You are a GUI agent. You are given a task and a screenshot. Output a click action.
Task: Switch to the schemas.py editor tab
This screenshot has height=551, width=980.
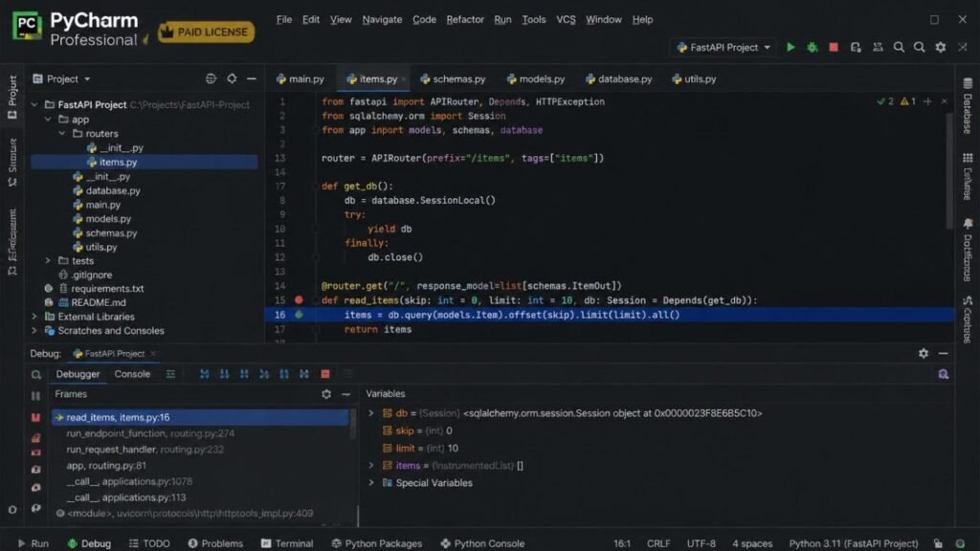(x=453, y=78)
